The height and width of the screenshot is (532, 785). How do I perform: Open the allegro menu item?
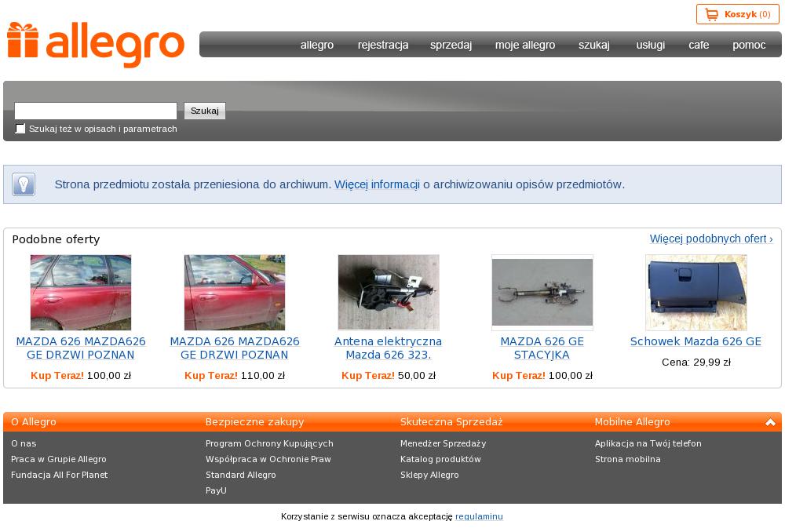(x=317, y=45)
